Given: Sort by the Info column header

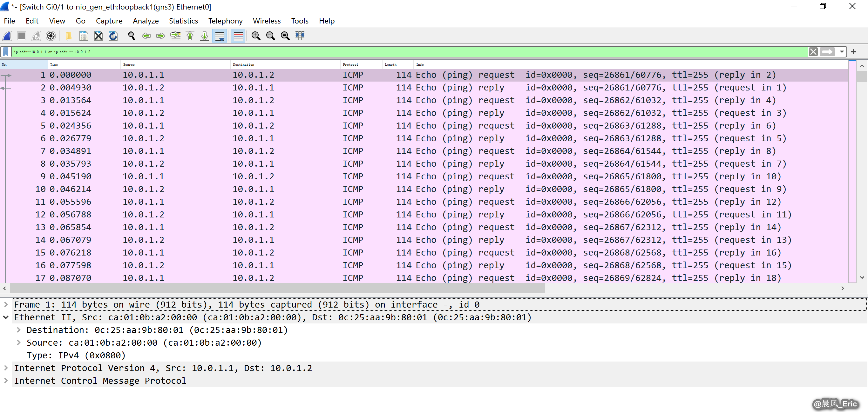Looking at the screenshot, I should click(630, 64).
